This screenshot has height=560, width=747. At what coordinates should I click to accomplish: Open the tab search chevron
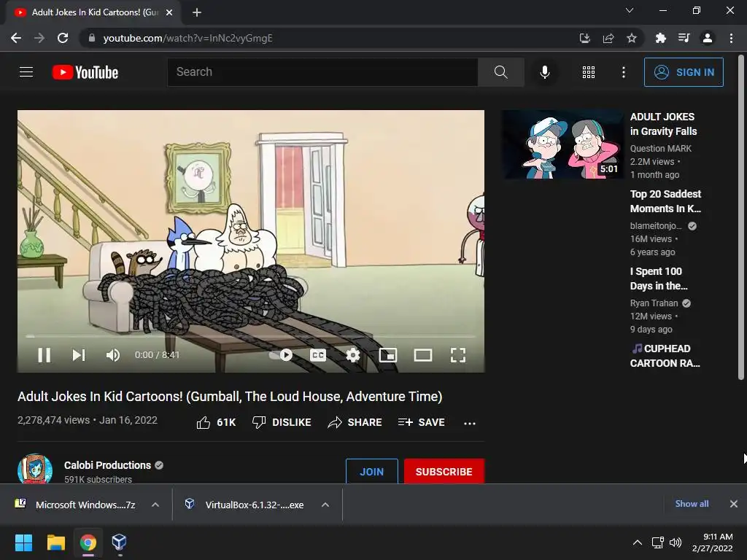click(630, 10)
